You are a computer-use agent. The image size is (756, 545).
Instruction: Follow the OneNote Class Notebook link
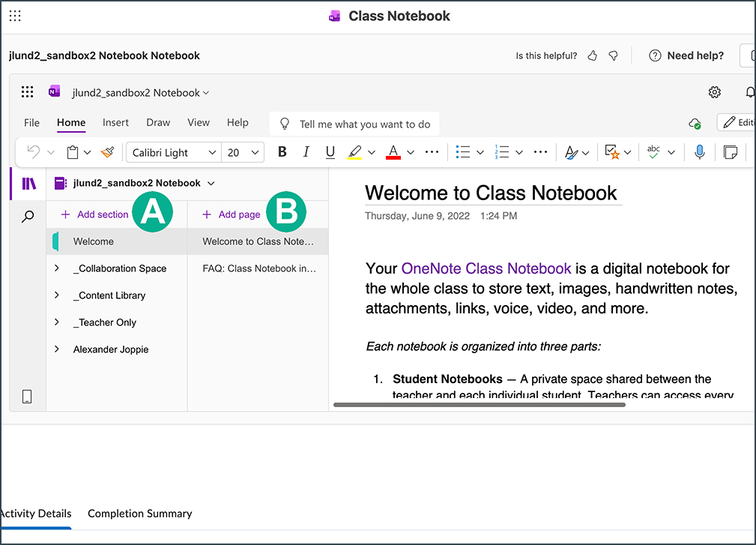[486, 268]
